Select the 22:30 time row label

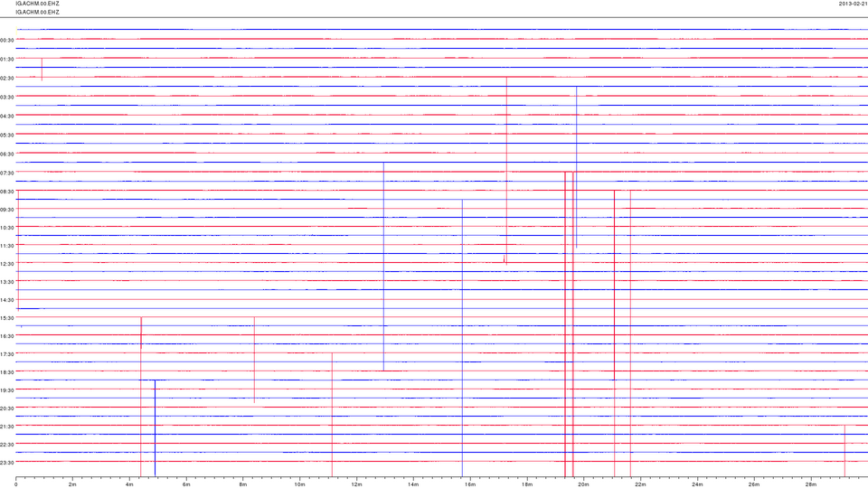click(7, 445)
